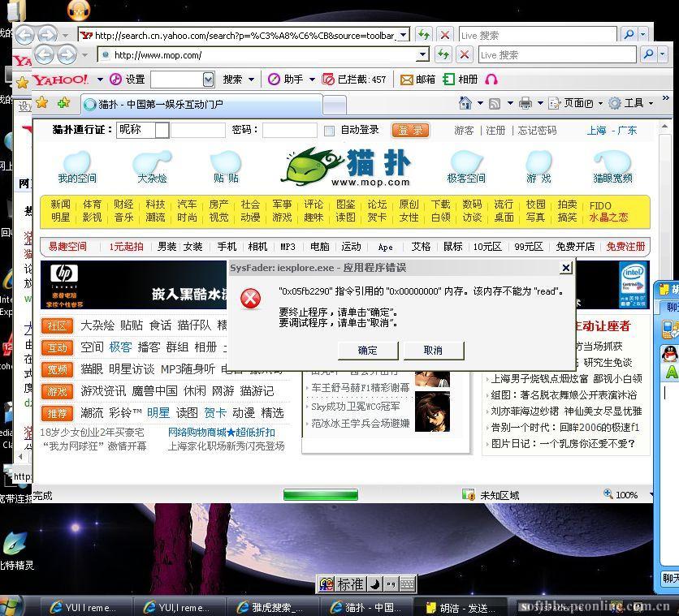Print the page with the printer icon
679x616 pixels.
[x=525, y=103]
